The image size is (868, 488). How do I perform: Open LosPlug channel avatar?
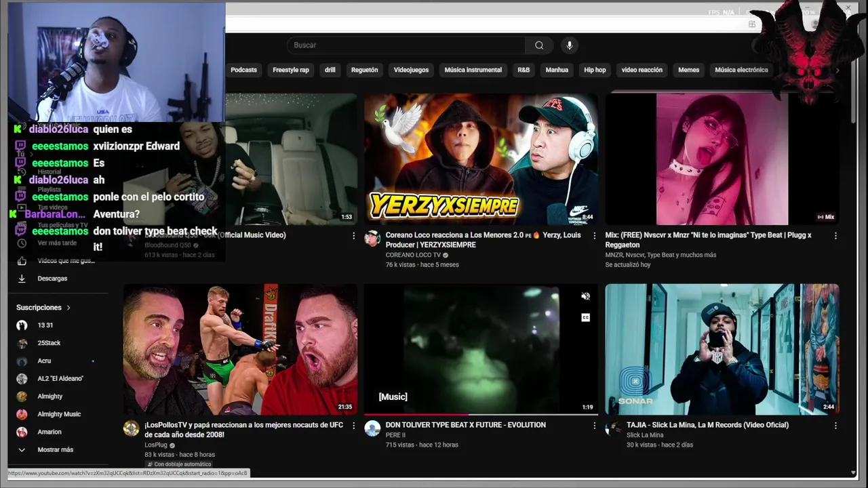(131, 428)
